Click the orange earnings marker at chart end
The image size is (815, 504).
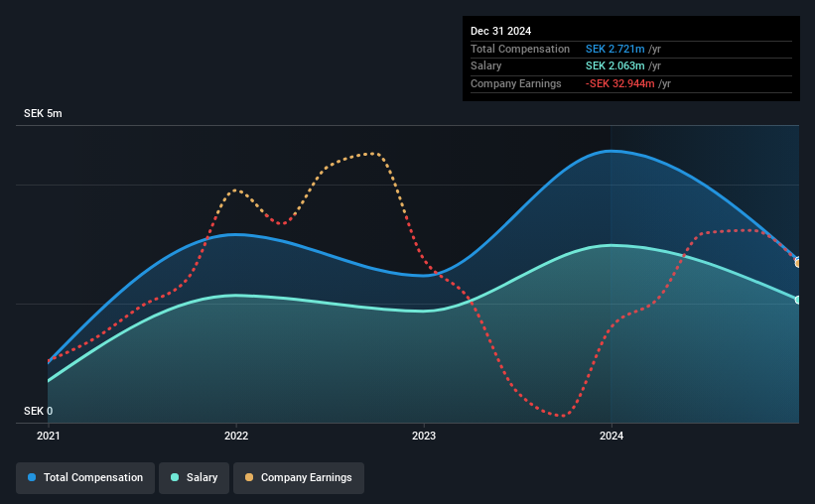click(x=798, y=264)
